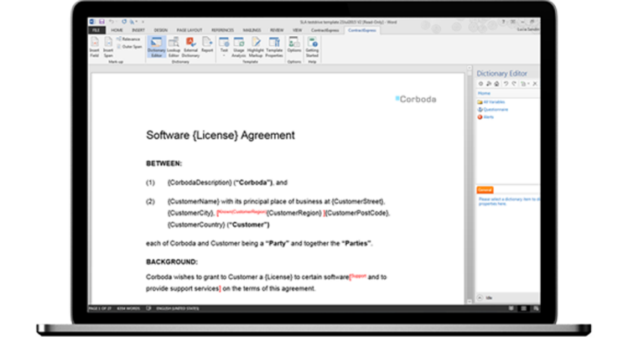Open the Dictionary Editor from ribbon
644x362 pixels.
coord(156,44)
